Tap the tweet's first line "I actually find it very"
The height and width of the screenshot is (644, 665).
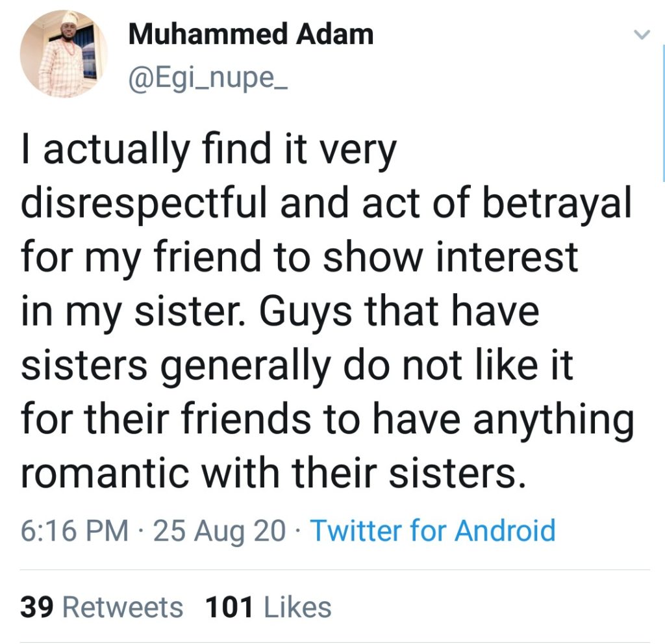(x=208, y=151)
